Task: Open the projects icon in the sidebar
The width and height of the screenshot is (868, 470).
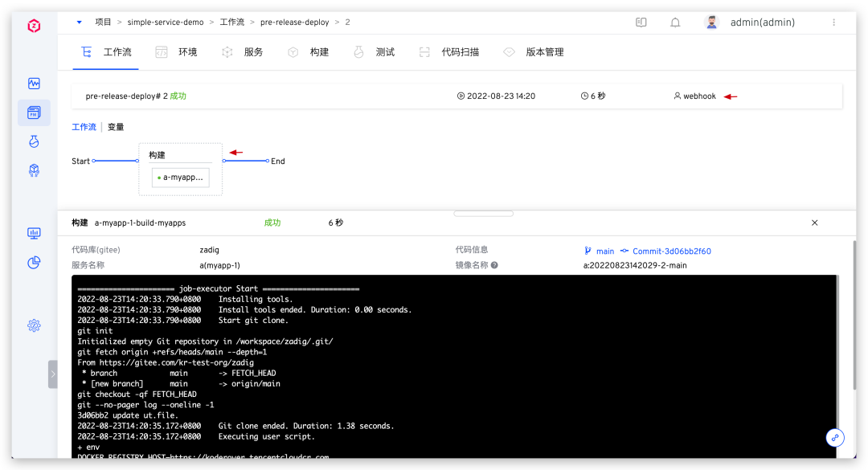Action: (34, 112)
